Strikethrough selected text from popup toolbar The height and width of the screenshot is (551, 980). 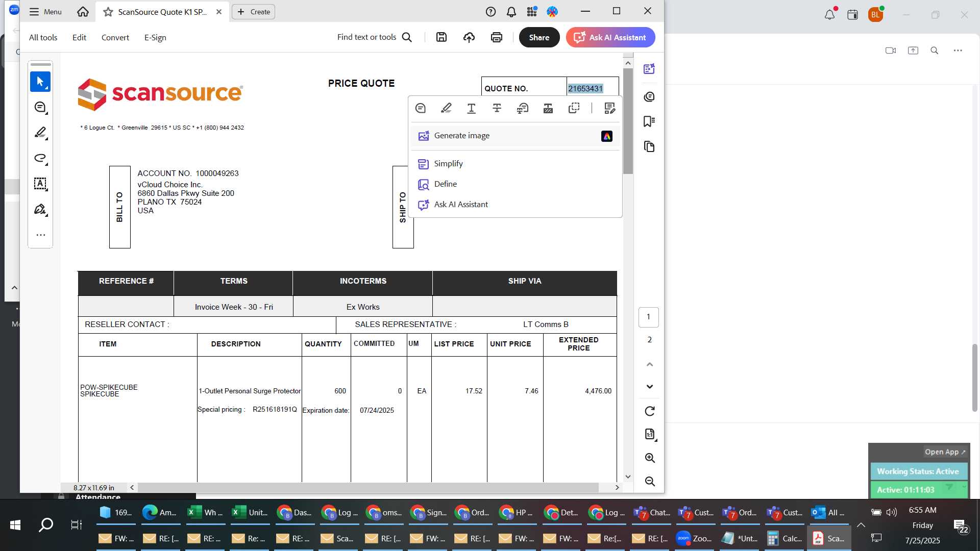(x=497, y=108)
